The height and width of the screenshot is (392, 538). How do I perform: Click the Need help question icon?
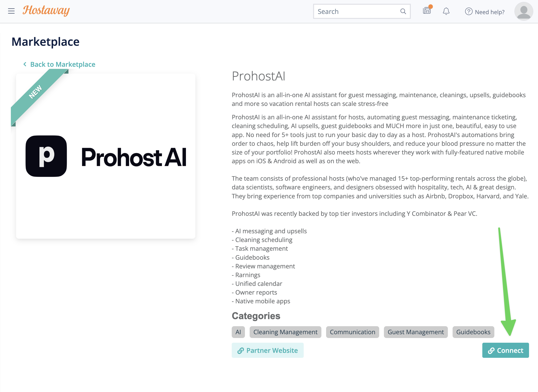468,11
